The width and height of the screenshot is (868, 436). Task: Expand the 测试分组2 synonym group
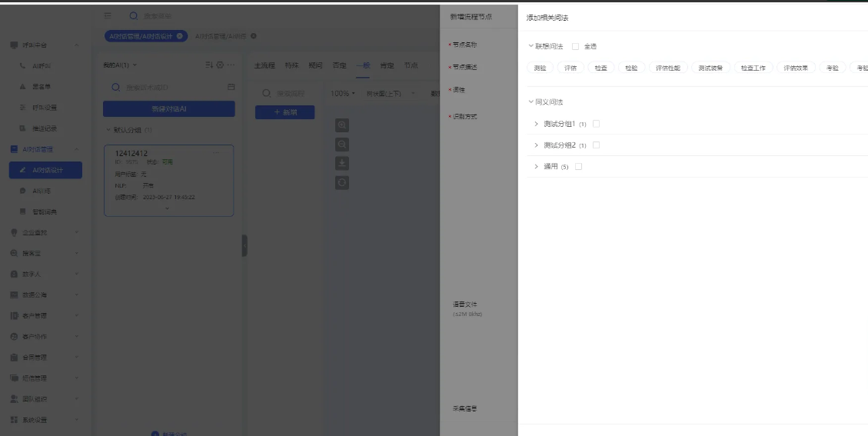click(x=536, y=145)
